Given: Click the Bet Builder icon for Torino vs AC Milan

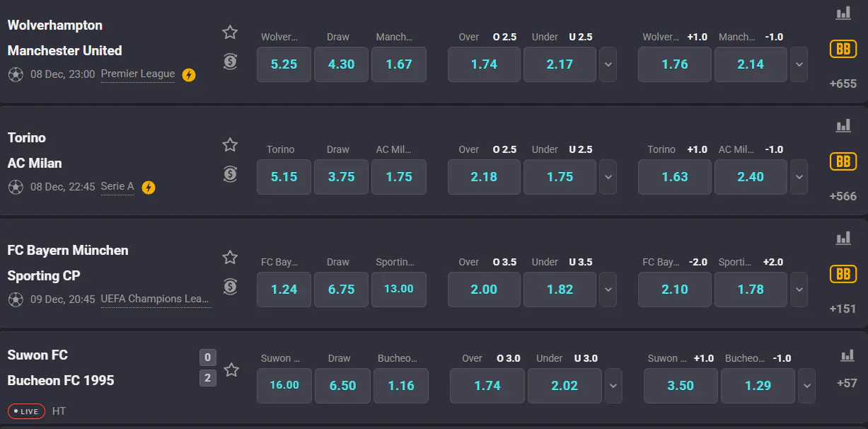Looking at the screenshot, I should (843, 161).
